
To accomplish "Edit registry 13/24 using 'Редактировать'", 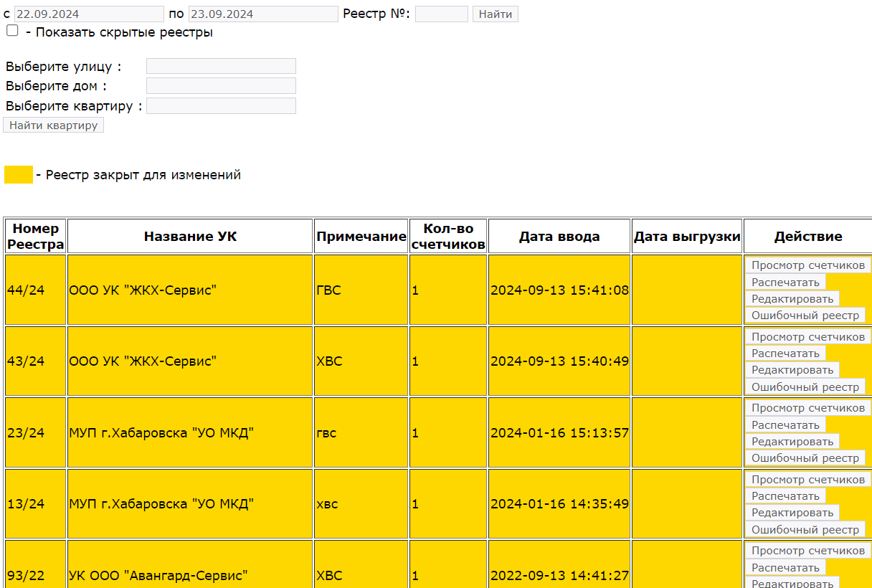I will pos(792,512).
